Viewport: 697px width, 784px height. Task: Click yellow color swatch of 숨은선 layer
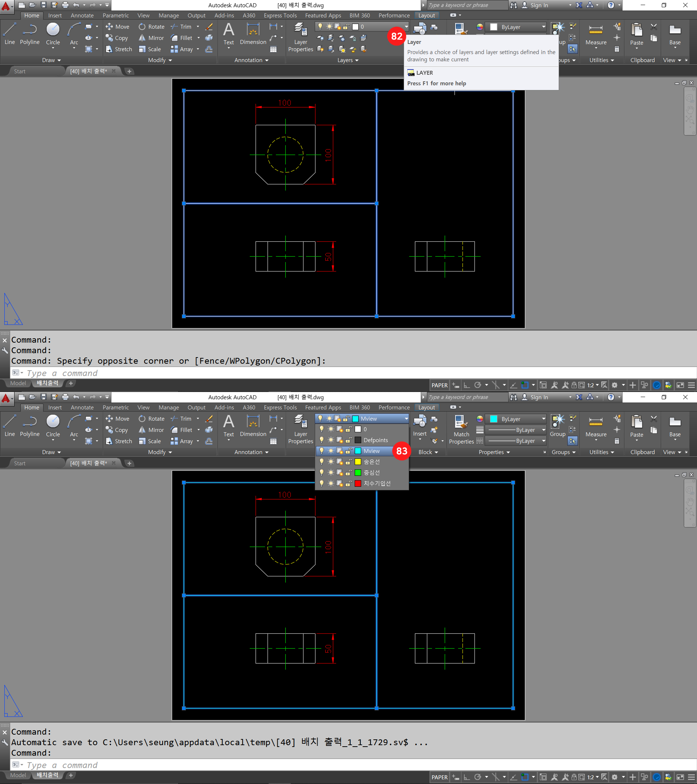click(x=358, y=461)
